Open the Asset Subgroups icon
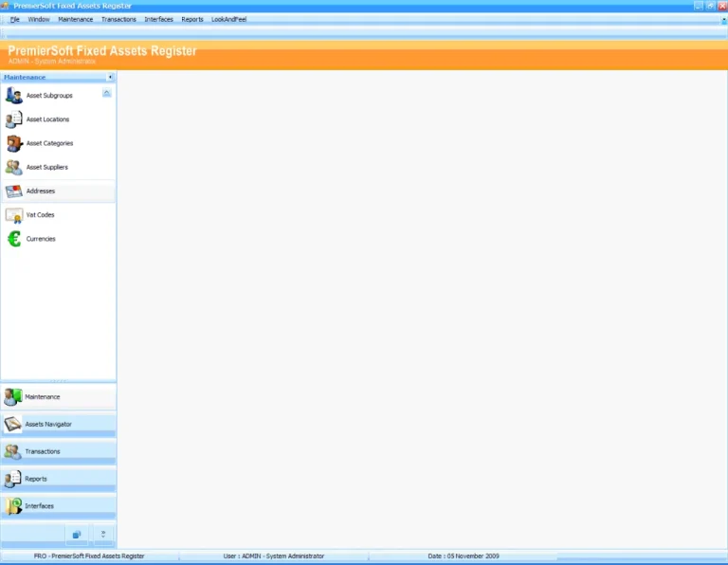 14,95
